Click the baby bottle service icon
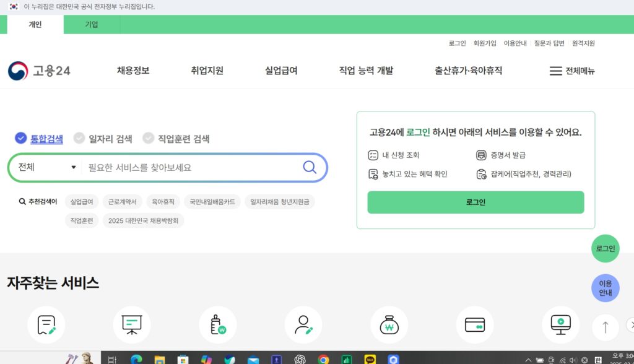Screen dimensions: 634x364 [x=217, y=325]
